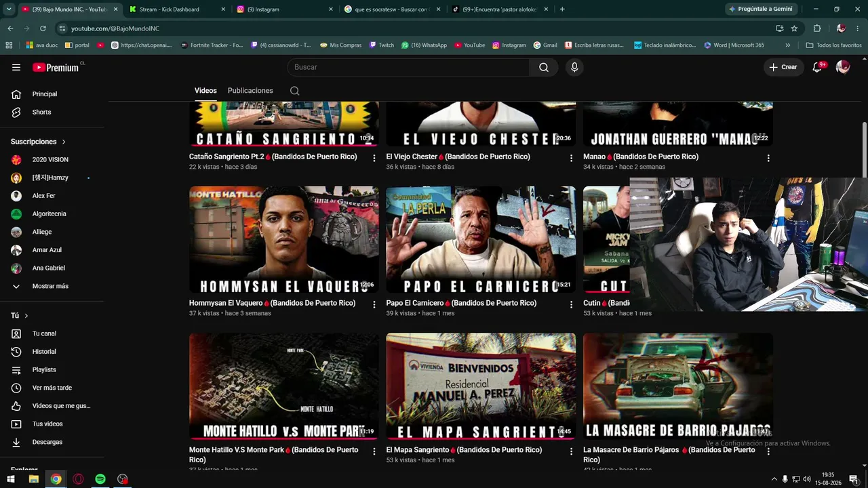
Task: Bookmark this page with the star
Action: [x=794, y=28]
